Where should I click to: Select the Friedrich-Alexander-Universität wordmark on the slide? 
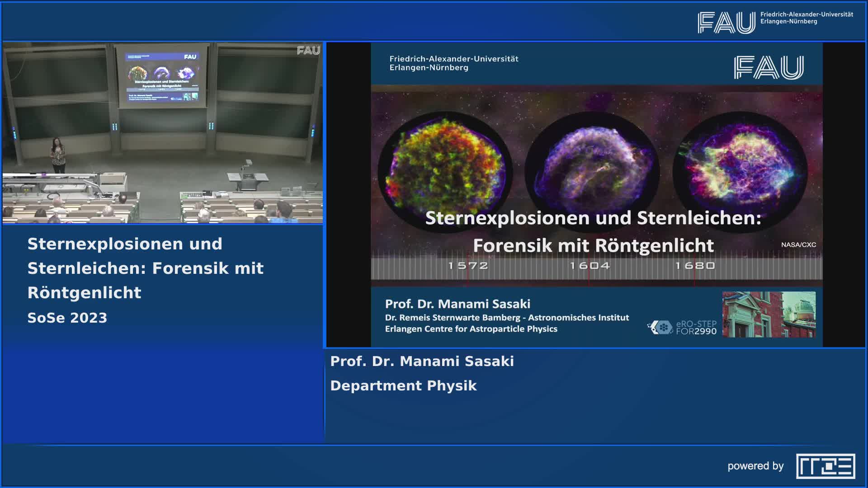(x=453, y=59)
